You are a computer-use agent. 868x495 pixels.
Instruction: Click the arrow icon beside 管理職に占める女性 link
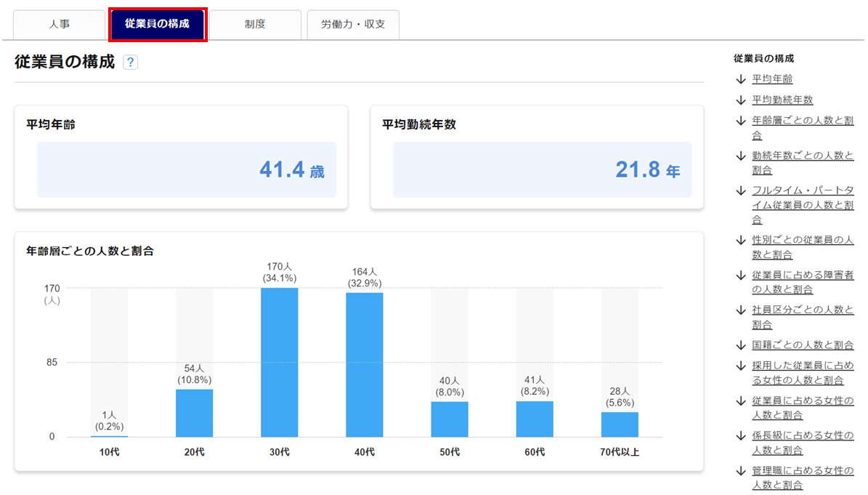coord(741,471)
